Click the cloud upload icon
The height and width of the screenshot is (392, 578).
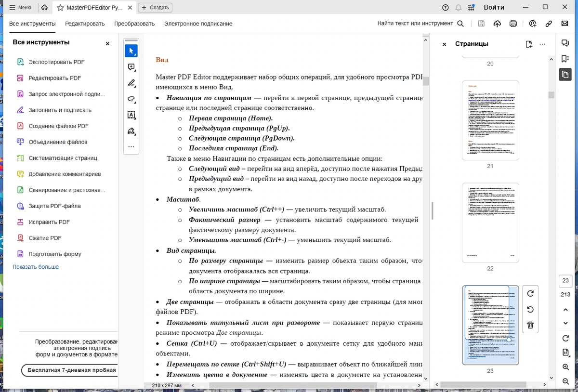[x=497, y=24]
